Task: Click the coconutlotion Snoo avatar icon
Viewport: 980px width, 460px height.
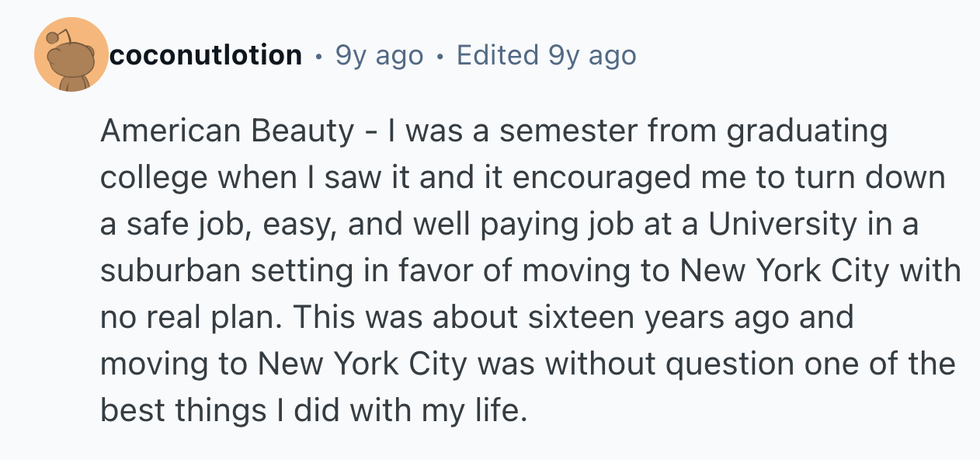Action: pyautogui.click(x=71, y=55)
